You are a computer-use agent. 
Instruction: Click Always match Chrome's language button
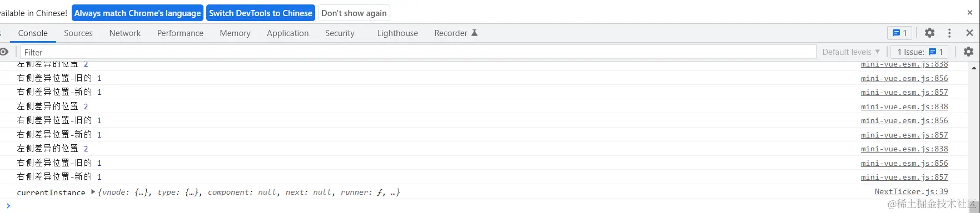[137, 13]
